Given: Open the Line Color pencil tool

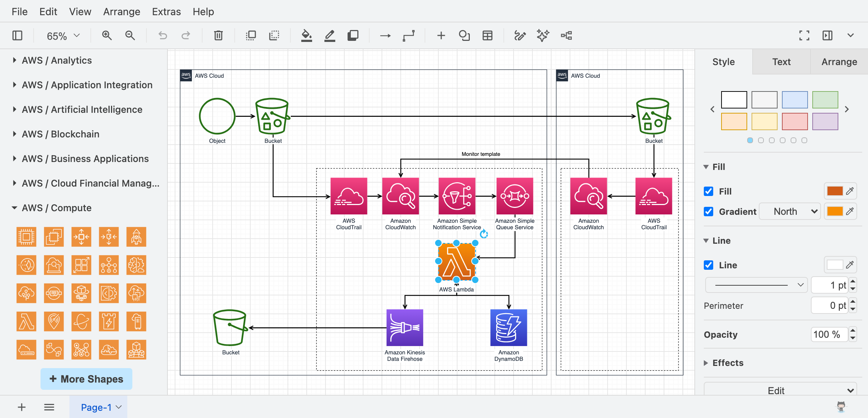Looking at the screenshot, I should pos(329,35).
